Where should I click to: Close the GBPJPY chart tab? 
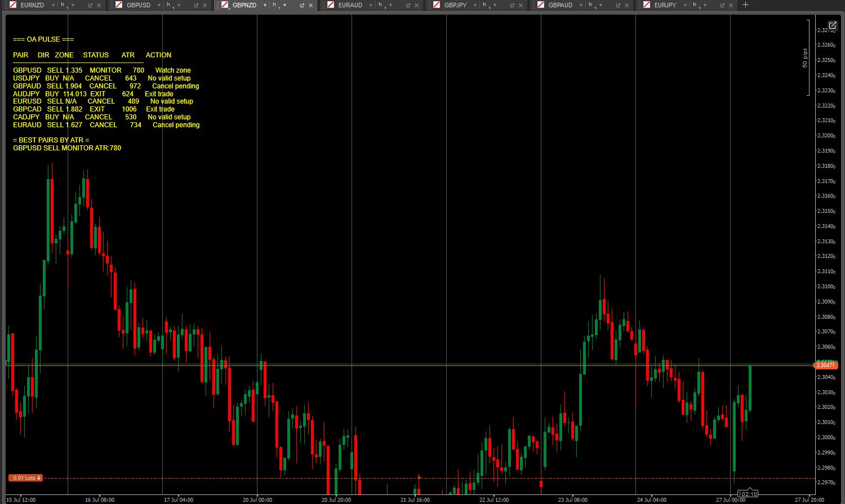pyautogui.click(x=521, y=5)
